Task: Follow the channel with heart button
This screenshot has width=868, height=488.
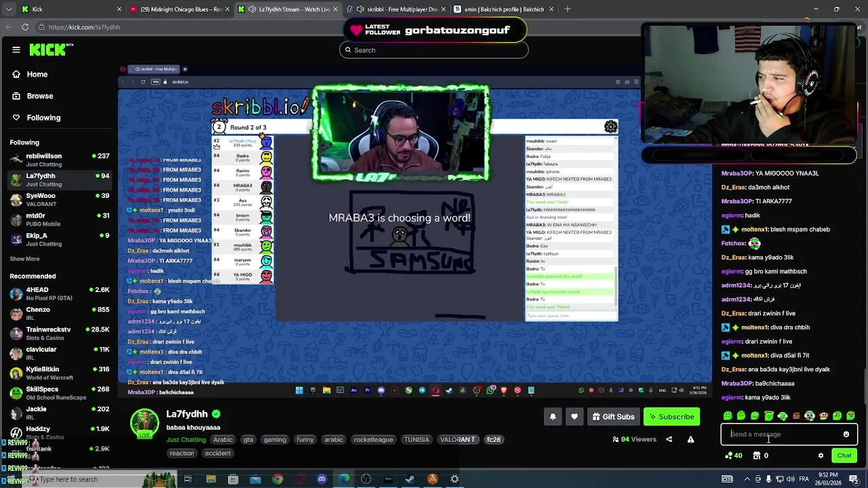Action: tap(574, 417)
